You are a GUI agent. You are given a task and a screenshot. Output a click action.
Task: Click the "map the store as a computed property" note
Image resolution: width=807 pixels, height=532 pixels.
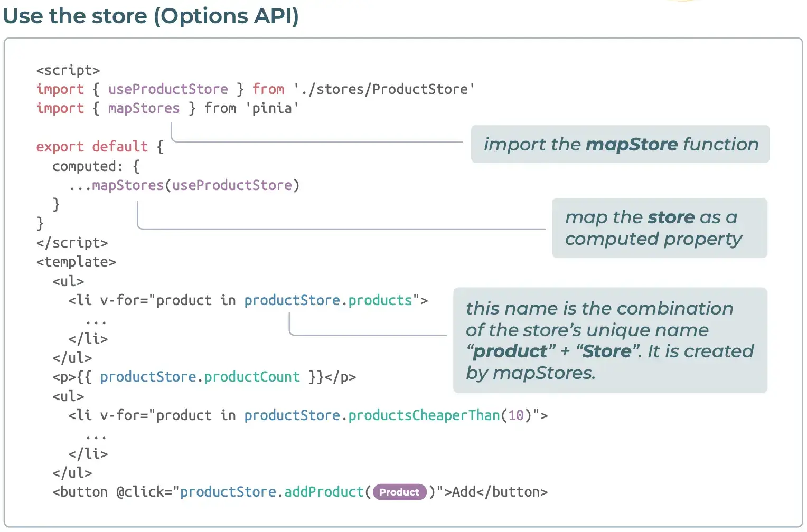[x=659, y=228]
